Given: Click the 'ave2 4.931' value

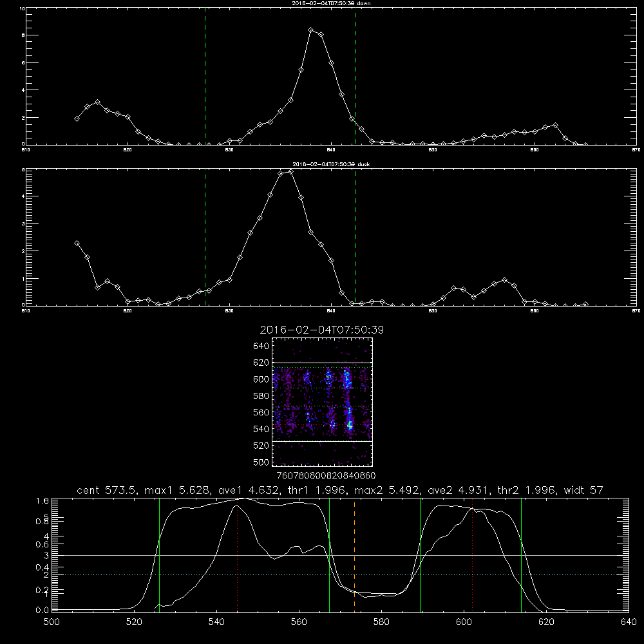Looking at the screenshot, I should coord(459,490).
